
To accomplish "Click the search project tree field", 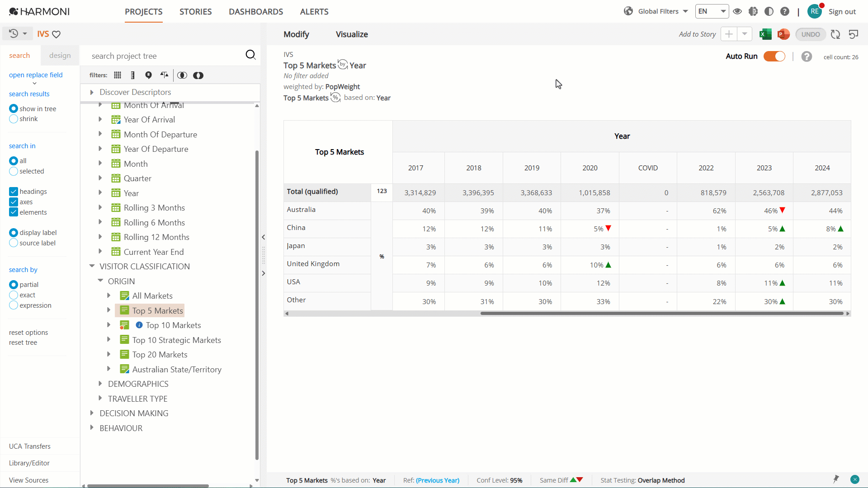I will click(x=165, y=56).
